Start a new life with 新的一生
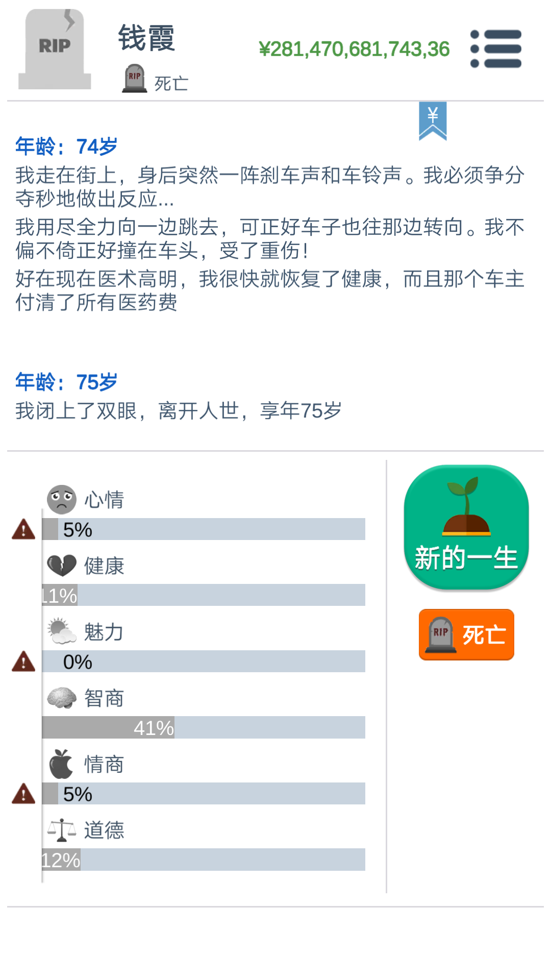551x980 pixels. [466, 528]
